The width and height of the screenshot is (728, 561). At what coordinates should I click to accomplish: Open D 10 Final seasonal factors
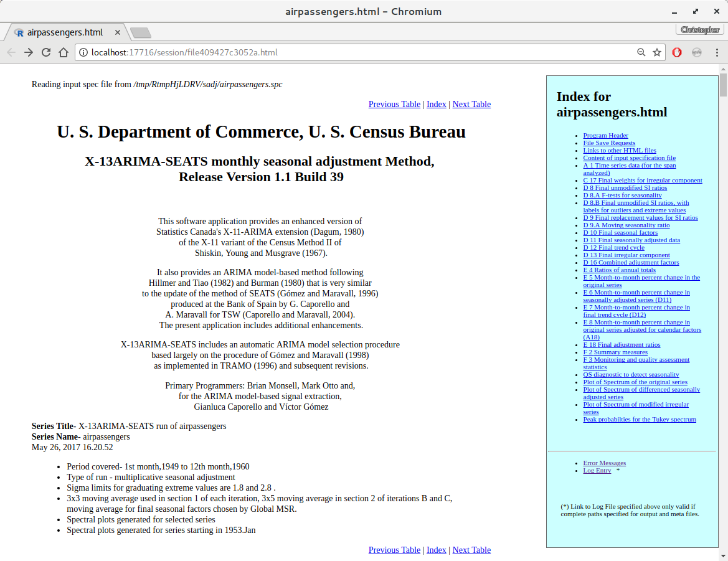(x=620, y=232)
